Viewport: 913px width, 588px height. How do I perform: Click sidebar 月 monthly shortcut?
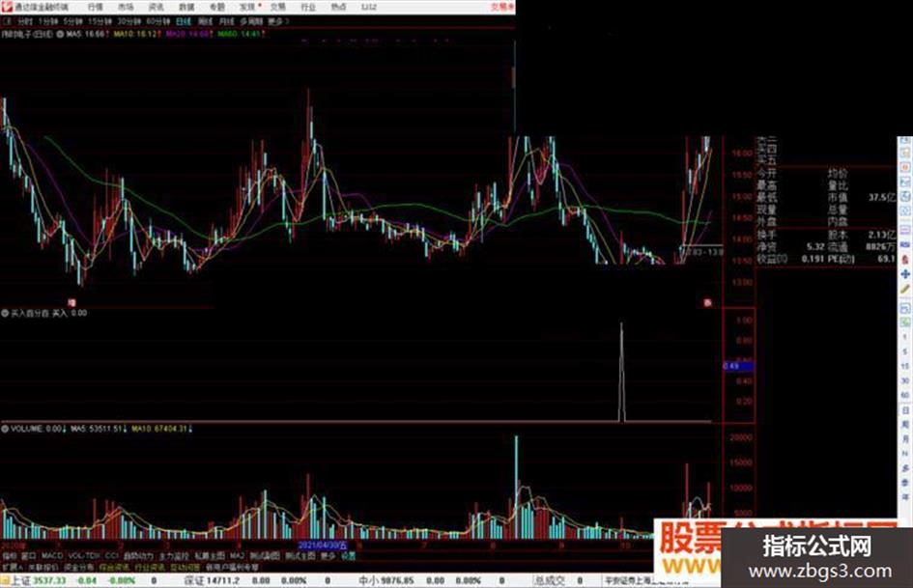[905, 439]
